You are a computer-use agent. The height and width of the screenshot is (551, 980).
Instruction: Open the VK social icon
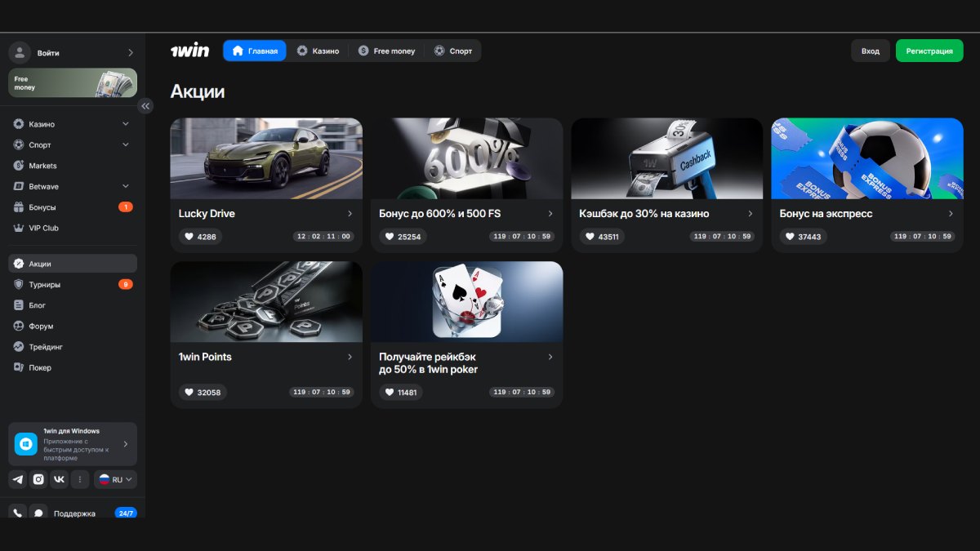[59, 479]
